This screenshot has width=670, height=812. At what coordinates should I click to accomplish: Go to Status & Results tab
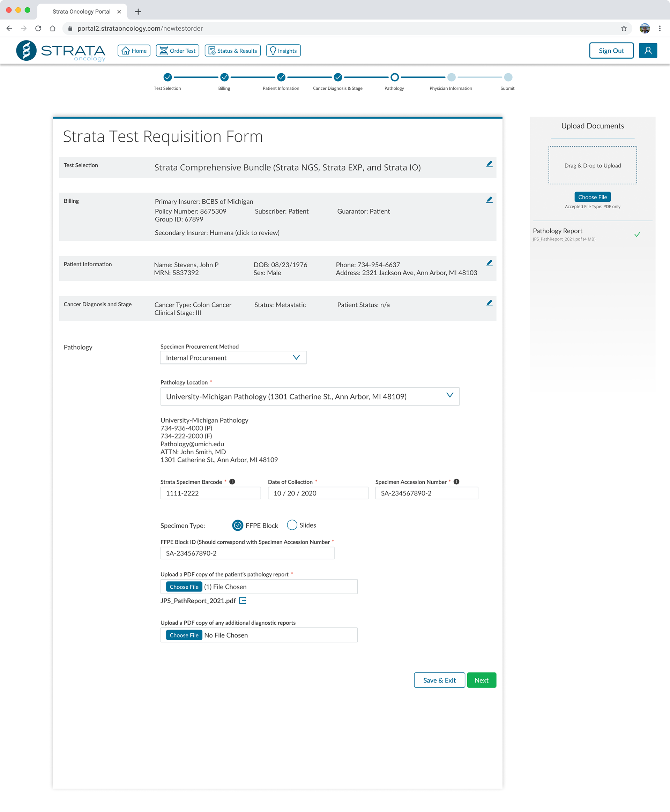[x=233, y=51]
